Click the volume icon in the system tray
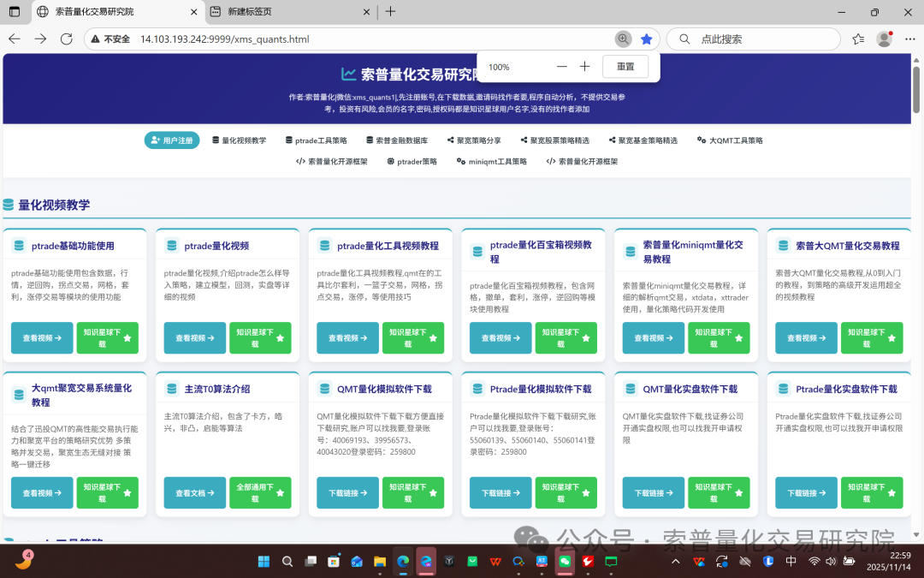The width and height of the screenshot is (924, 578). (x=830, y=561)
